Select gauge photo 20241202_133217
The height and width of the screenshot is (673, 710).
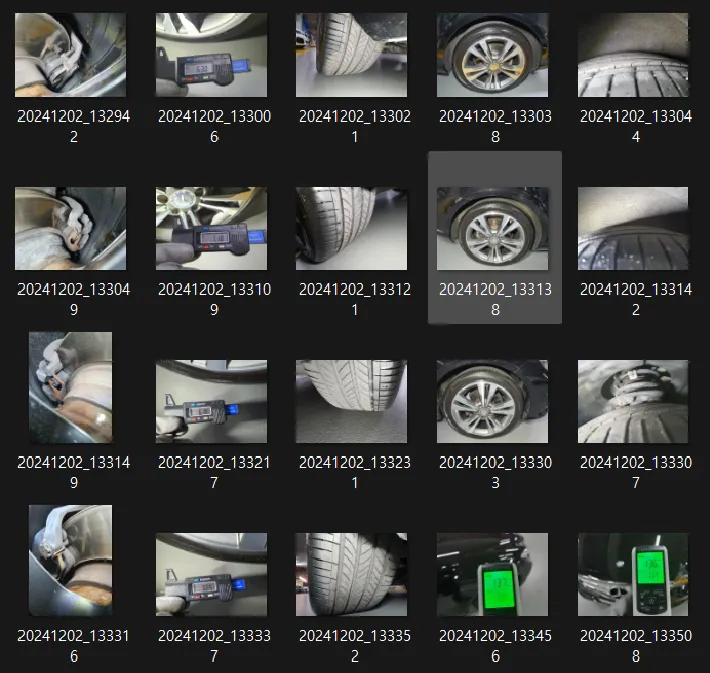(x=211, y=401)
